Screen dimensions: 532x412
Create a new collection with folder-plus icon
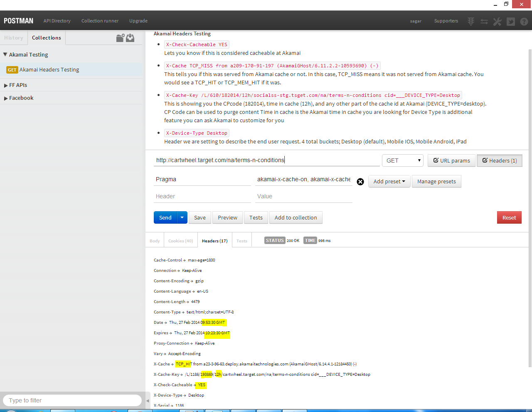120,38
